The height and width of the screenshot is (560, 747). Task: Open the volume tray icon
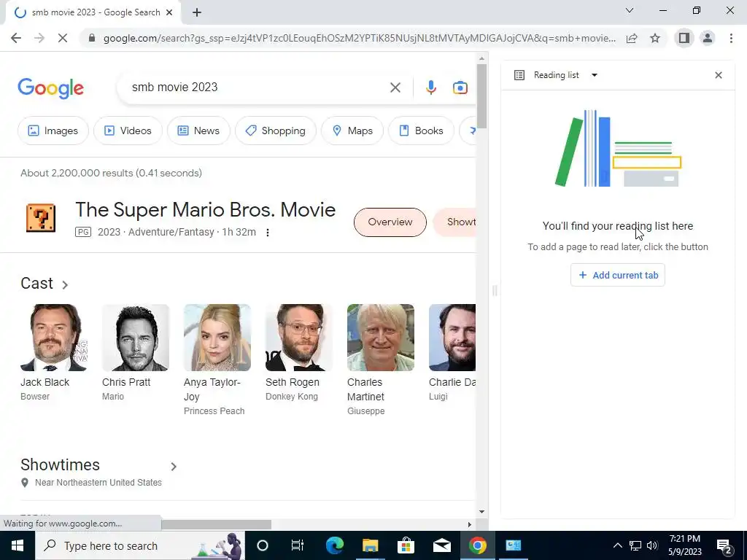[652, 545]
